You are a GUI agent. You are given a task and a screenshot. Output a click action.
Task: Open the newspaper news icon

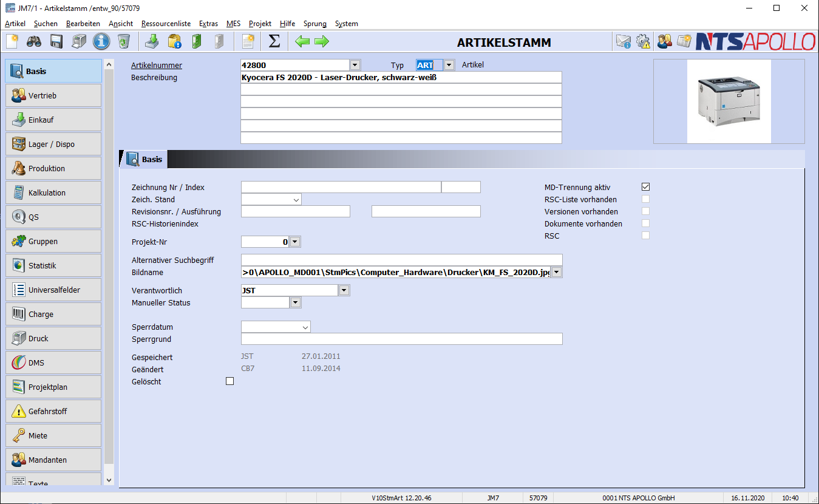point(684,41)
